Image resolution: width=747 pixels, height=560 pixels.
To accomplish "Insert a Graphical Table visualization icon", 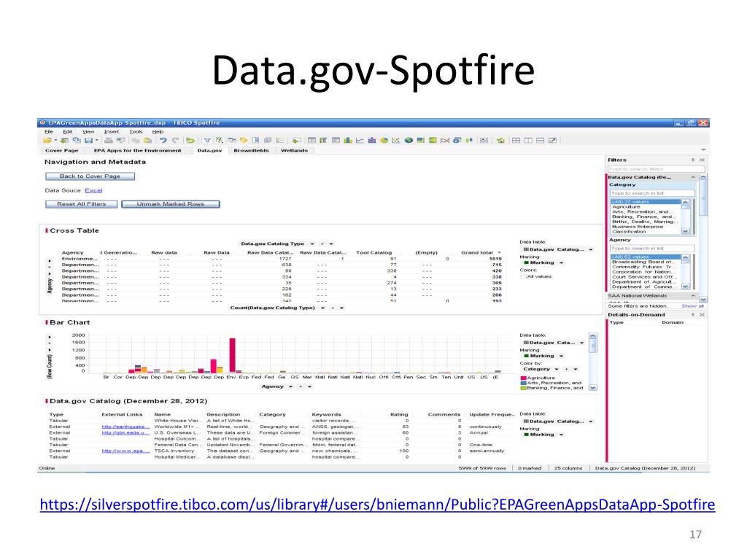I will coord(336,141).
